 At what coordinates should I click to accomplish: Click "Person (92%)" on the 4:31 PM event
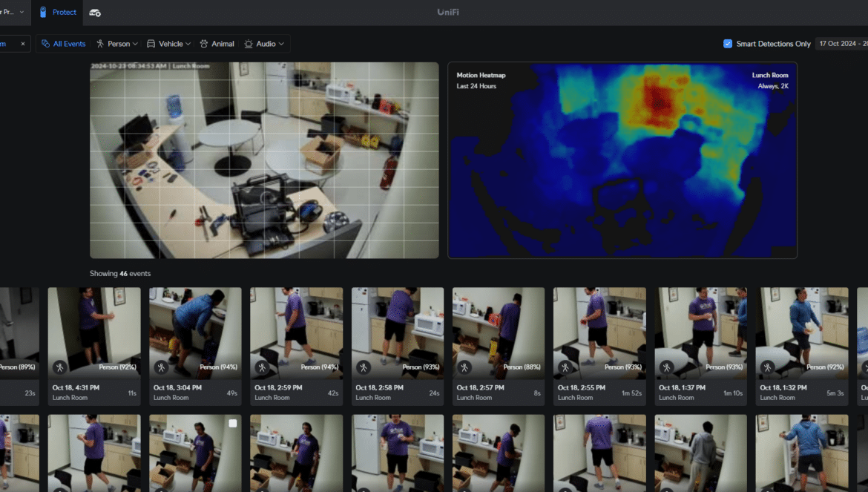(116, 367)
